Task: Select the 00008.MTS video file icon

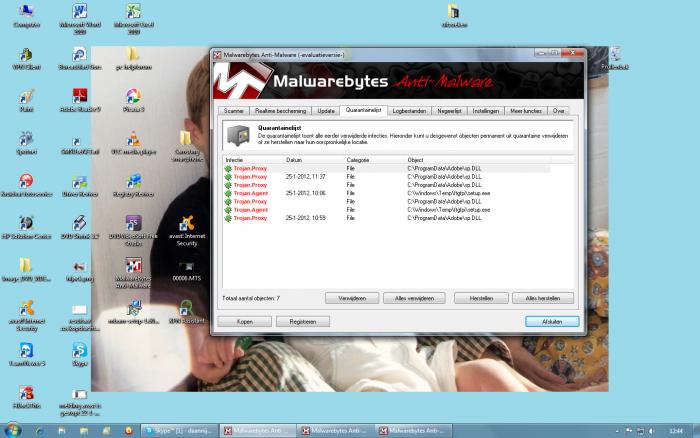Action: click(187, 271)
